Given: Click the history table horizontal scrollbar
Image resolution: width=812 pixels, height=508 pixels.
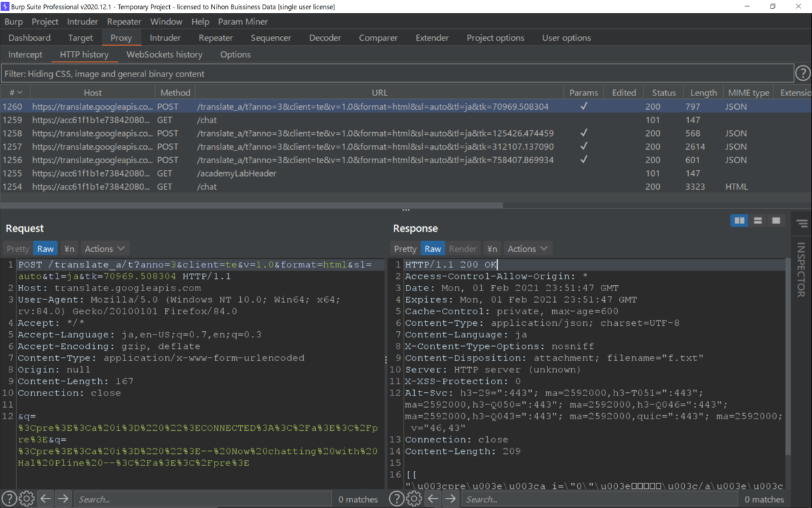Looking at the screenshot, I should [x=251, y=205].
